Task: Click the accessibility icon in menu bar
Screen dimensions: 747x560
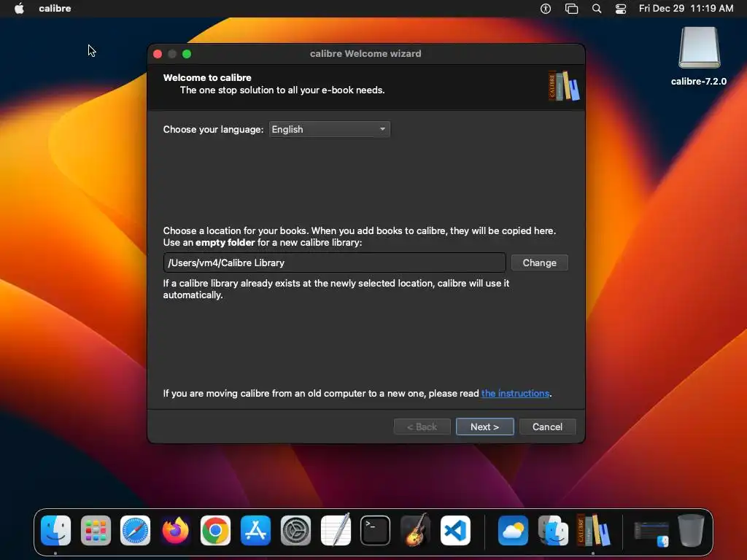Action: tap(546, 9)
